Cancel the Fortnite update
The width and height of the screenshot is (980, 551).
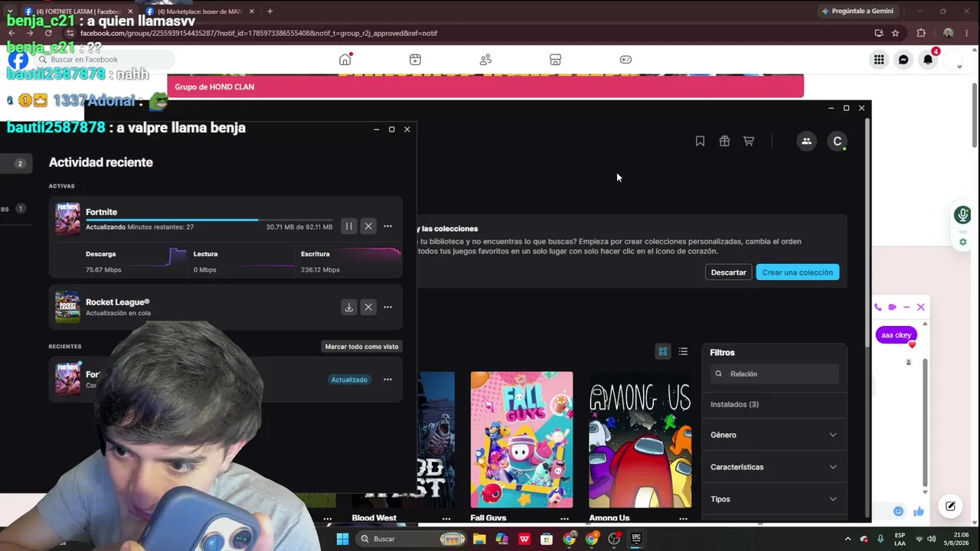(368, 227)
